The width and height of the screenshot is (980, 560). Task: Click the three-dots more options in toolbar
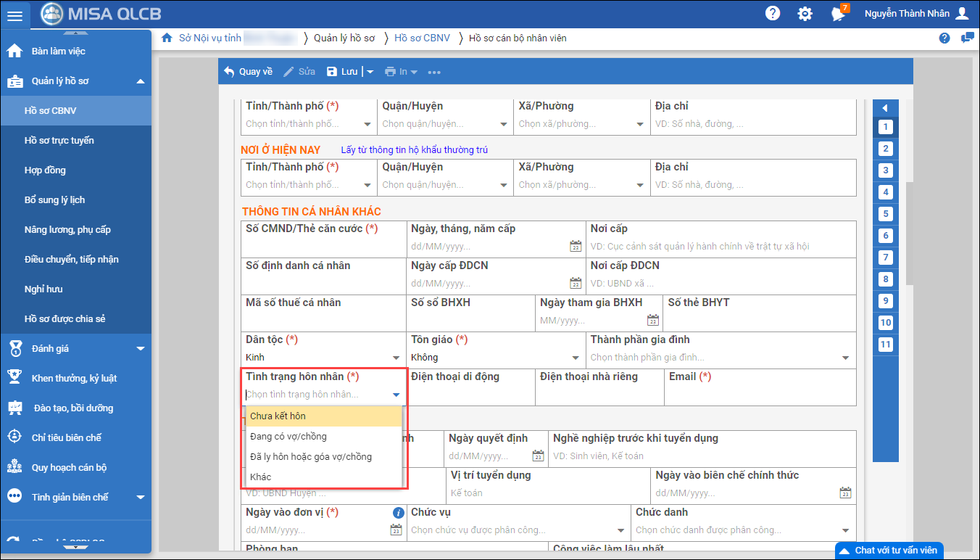tap(434, 72)
